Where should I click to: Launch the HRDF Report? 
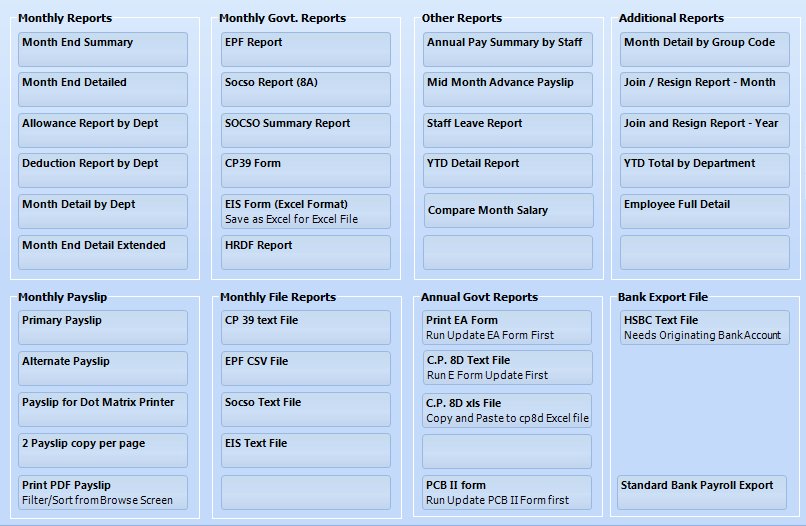305,252
